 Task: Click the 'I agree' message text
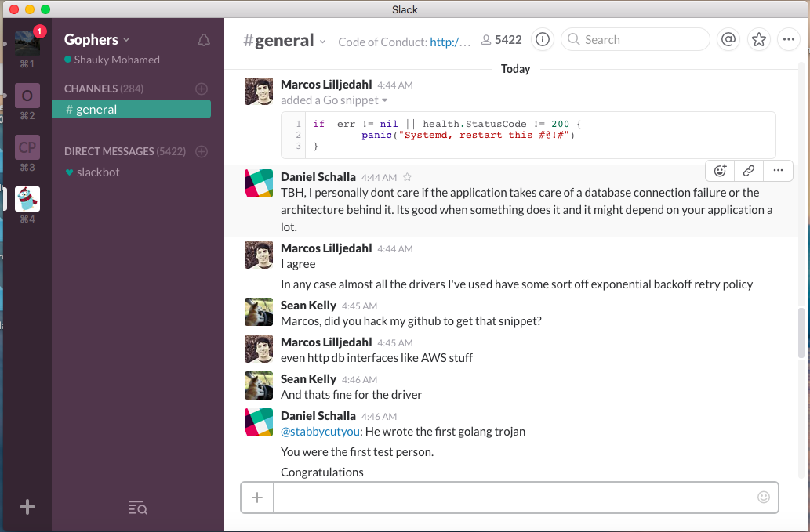click(298, 264)
